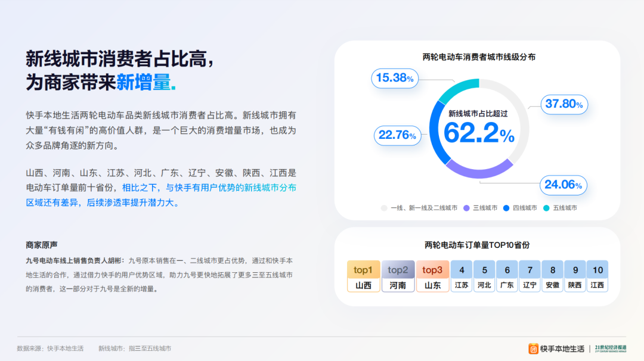Click the legend label 三线城市
The image size is (644, 361).
(485, 208)
